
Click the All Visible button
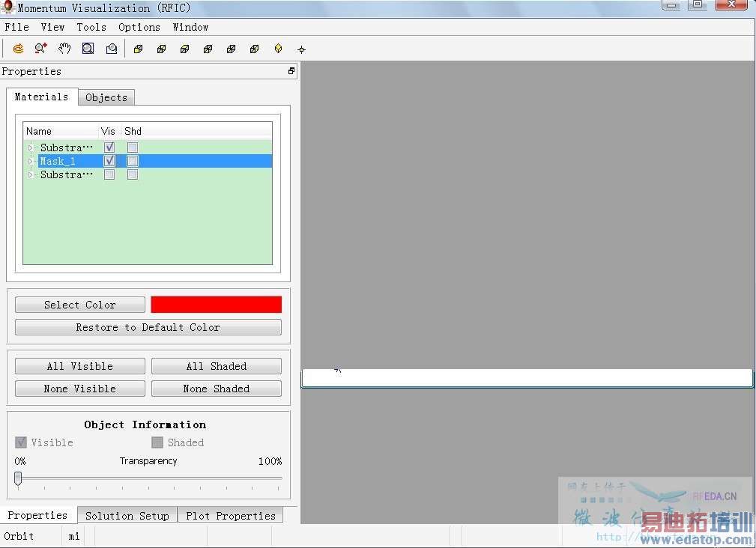click(x=80, y=366)
